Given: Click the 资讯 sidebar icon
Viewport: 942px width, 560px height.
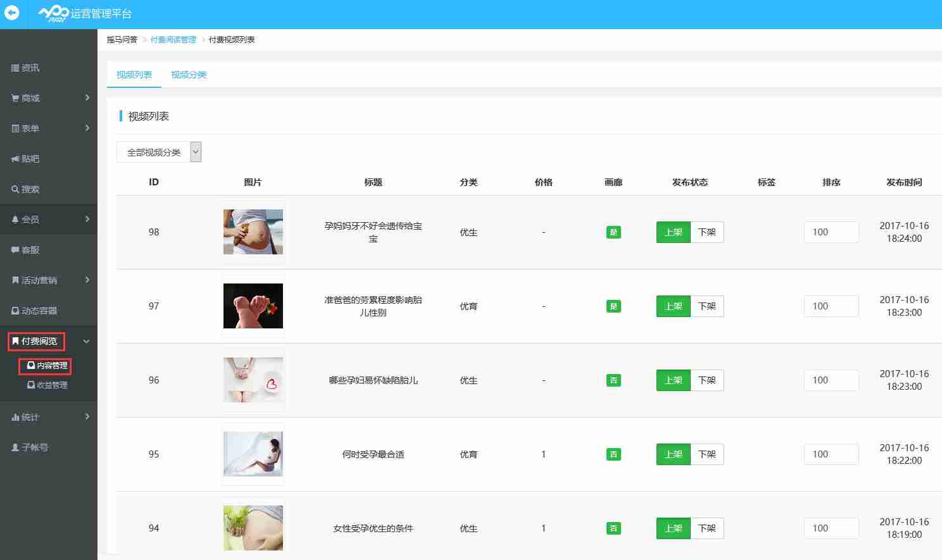Looking at the screenshot, I should click(x=16, y=68).
